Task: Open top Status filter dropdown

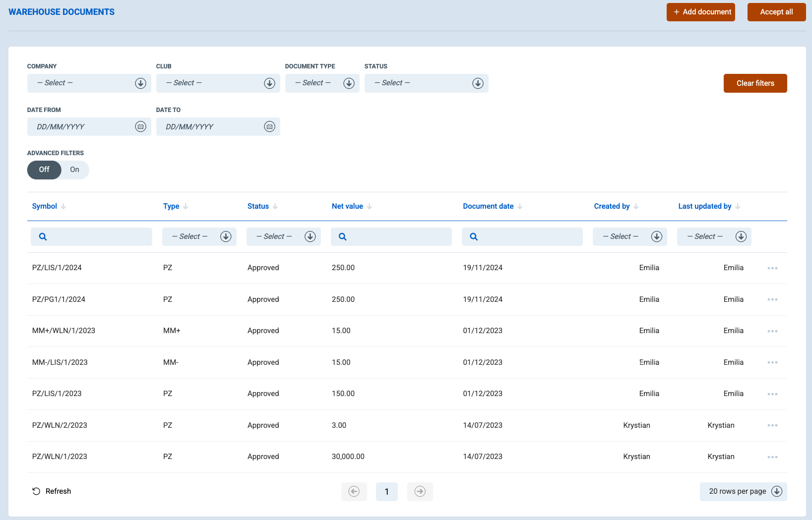Action: pos(427,83)
